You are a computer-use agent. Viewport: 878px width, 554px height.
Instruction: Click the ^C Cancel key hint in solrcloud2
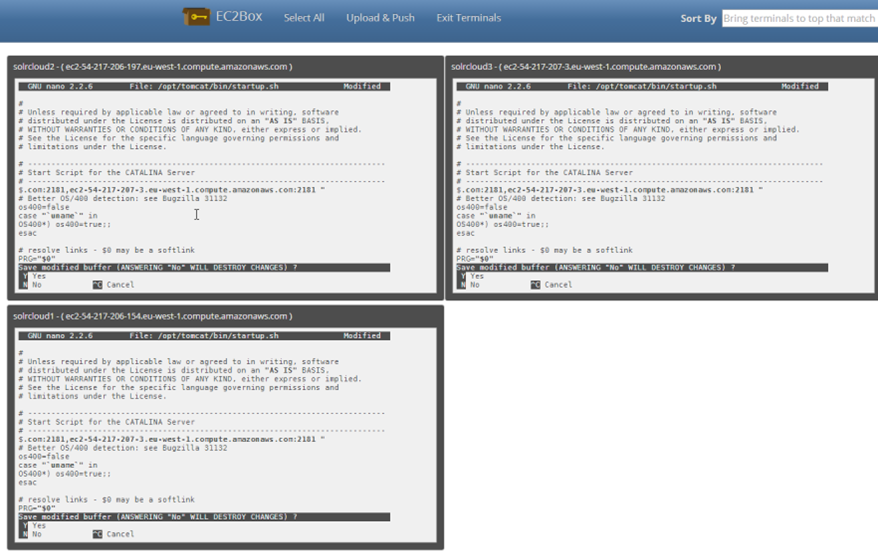click(97, 285)
